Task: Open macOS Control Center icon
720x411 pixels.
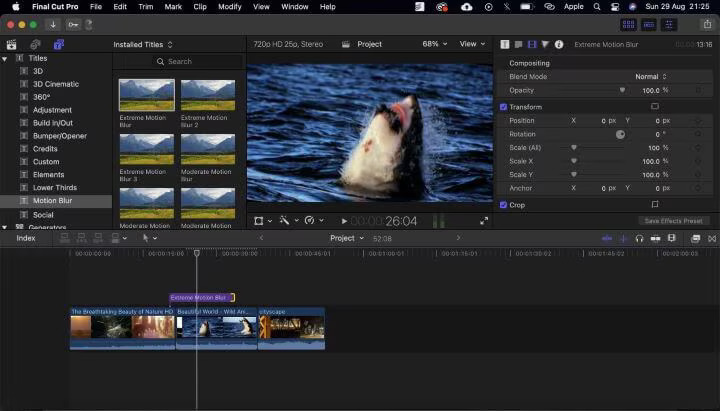Action: click(x=614, y=7)
